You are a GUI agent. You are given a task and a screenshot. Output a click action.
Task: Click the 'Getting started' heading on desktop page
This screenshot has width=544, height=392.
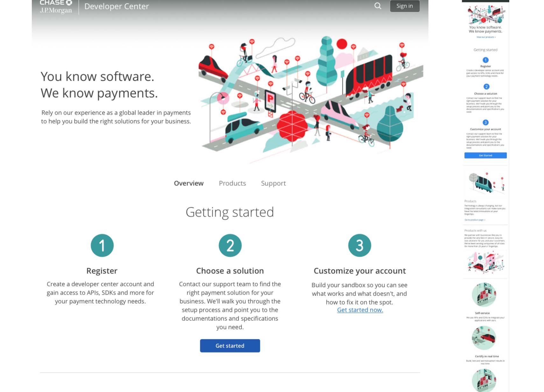pyautogui.click(x=230, y=212)
